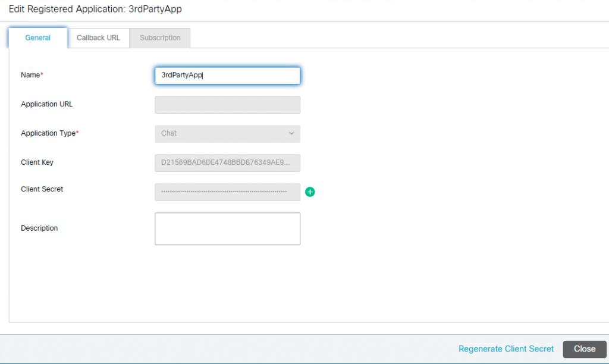The height and width of the screenshot is (364, 609).
Task: Open the Subscription tab
Action: [x=159, y=37]
